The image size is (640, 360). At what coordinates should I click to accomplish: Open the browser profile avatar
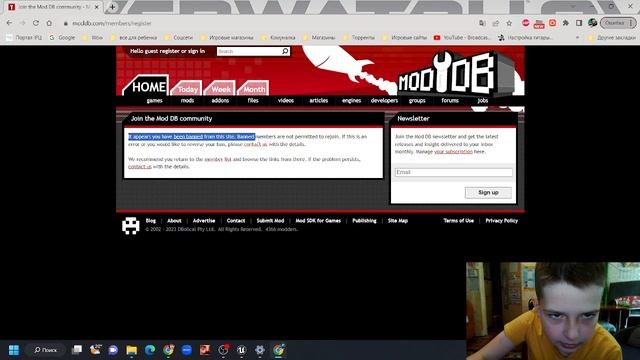[593, 23]
